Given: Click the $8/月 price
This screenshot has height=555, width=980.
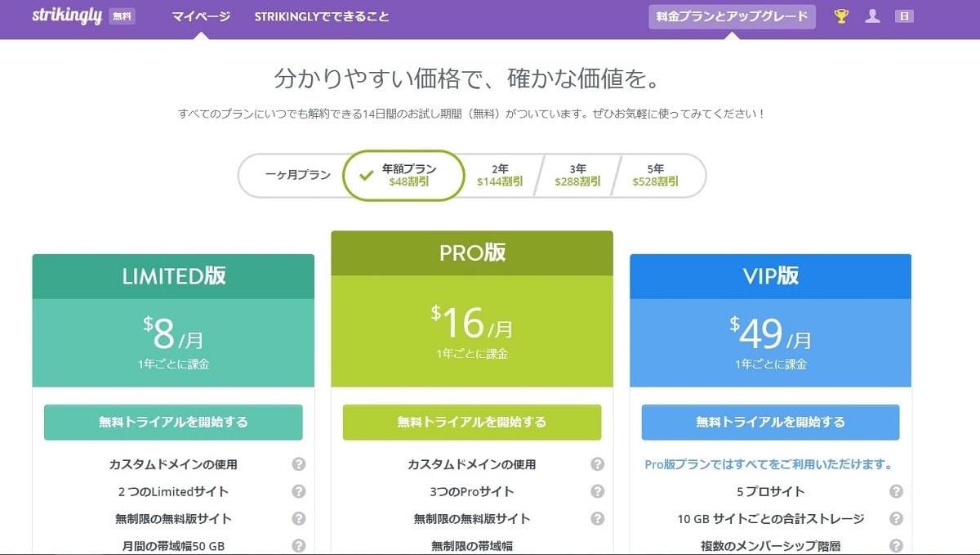Looking at the screenshot, I should coord(173,333).
